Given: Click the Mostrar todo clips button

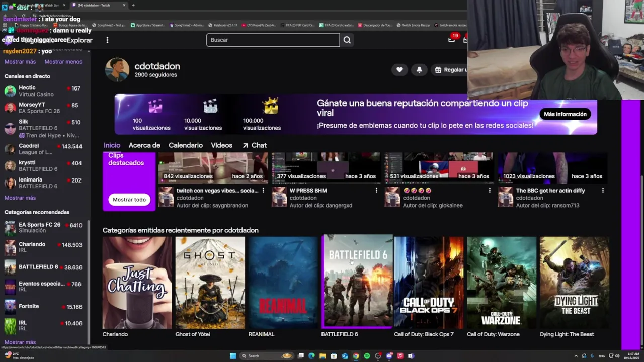Looking at the screenshot, I should (x=129, y=200).
